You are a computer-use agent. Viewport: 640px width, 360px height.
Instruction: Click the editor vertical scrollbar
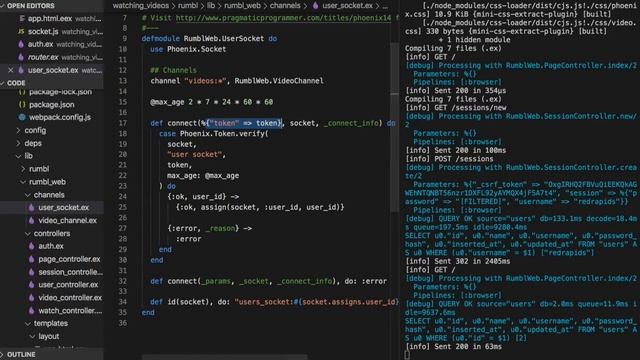click(395, 127)
